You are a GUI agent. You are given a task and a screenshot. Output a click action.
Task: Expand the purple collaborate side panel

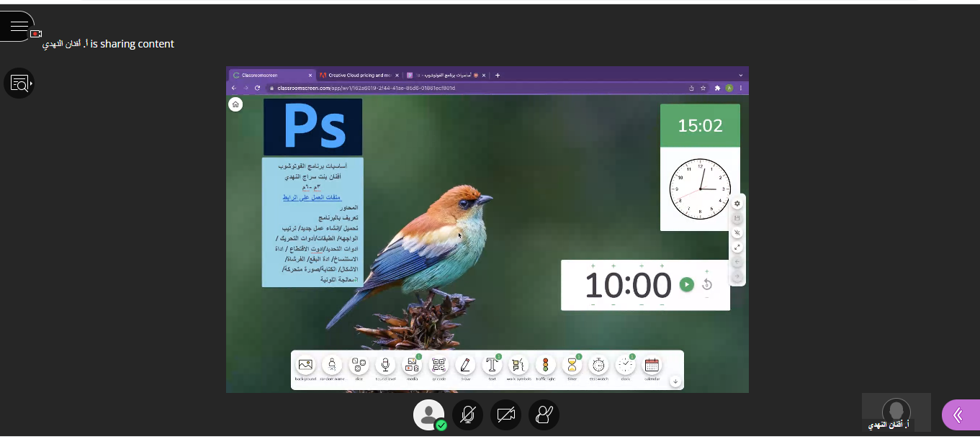pos(958,415)
